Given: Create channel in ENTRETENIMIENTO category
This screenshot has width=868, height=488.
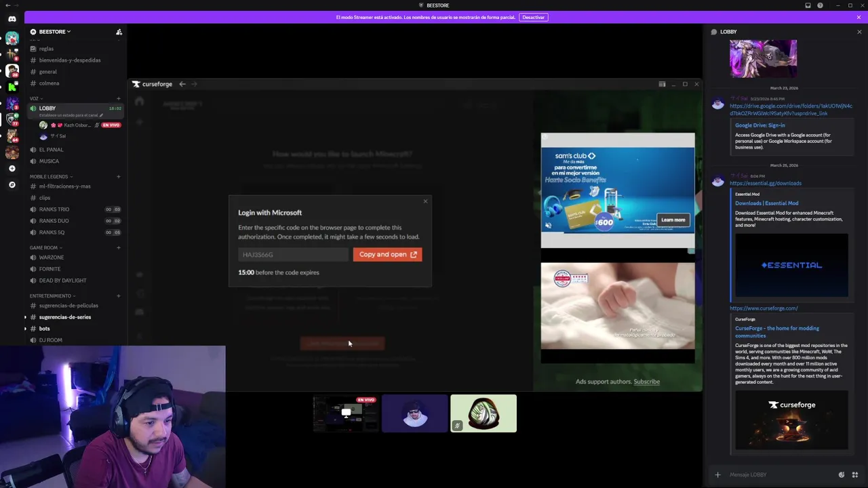Looking at the screenshot, I should click(119, 296).
